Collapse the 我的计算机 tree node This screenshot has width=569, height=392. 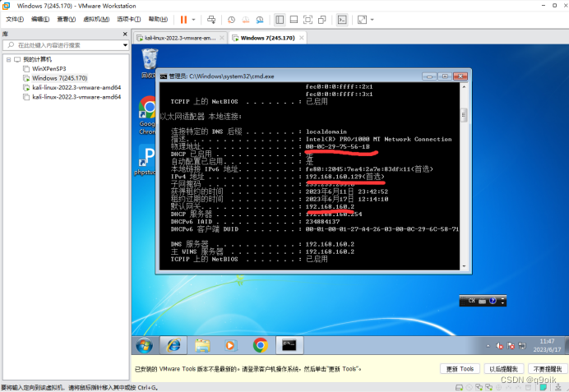(8, 59)
